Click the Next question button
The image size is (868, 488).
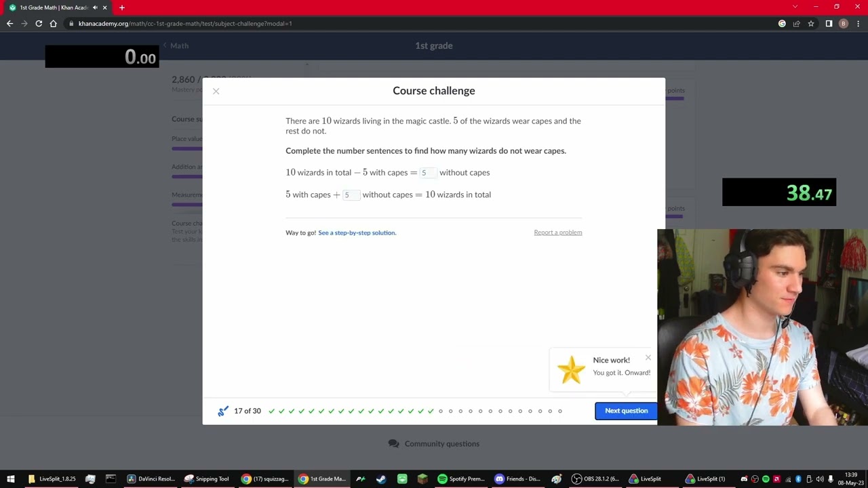tap(626, 411)
